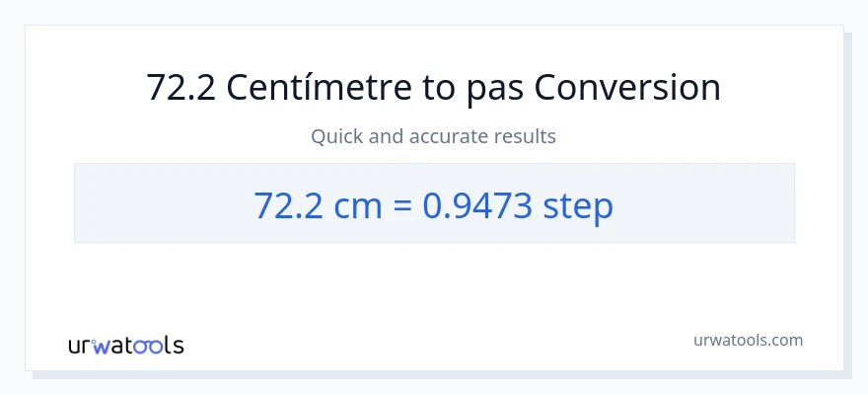Click the equals sign in the result

click(x=400, y=204)
